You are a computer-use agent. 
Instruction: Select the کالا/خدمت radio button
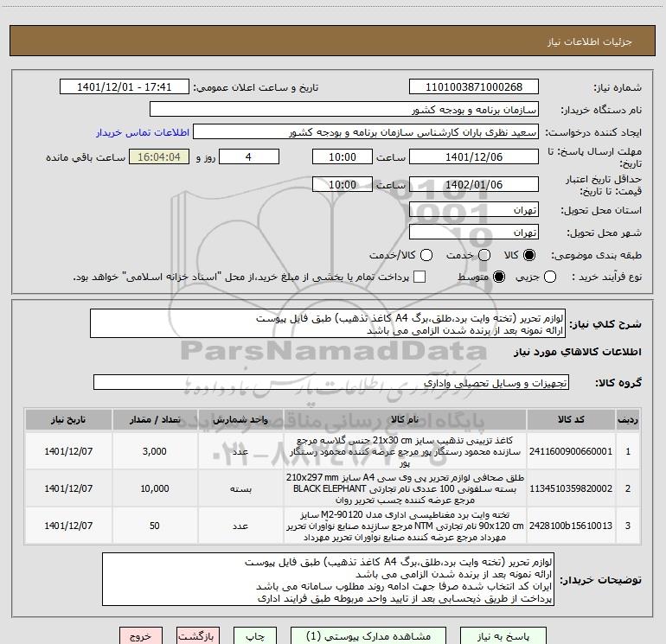click(x=426, y=255)
